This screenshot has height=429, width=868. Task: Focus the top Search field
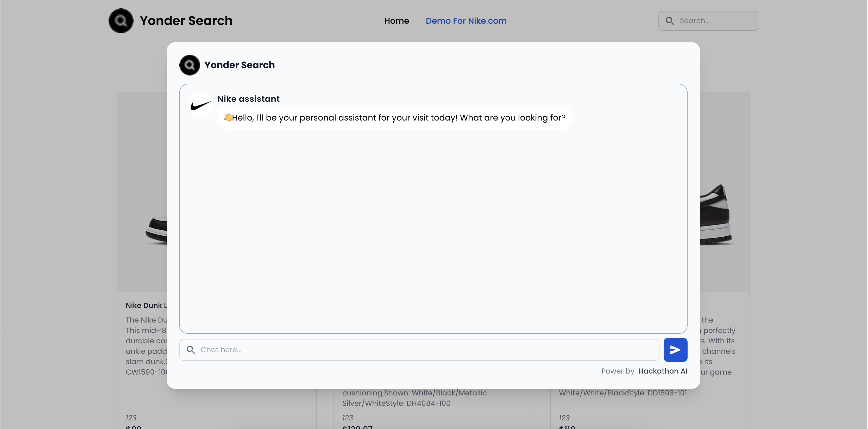[714, 21]
